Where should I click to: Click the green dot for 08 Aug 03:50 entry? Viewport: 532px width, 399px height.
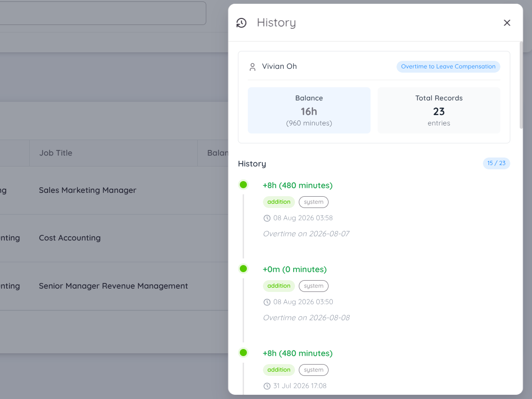pos(243,269)
